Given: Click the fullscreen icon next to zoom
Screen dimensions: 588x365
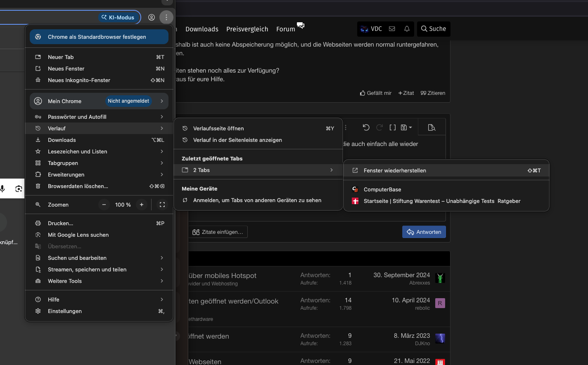Looking at the screenshot, I should click(x=162, y=205).
